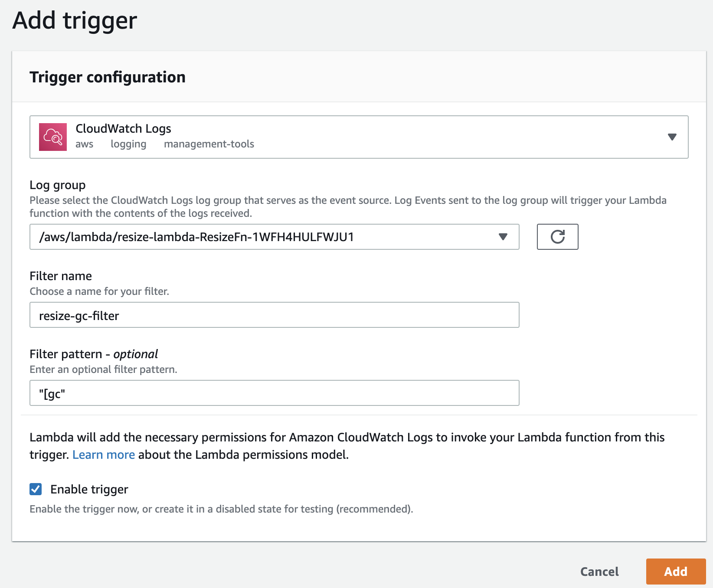This screenshot has height=588, width=713.
Task: Click the management-tools tag text
Action: 209,144
